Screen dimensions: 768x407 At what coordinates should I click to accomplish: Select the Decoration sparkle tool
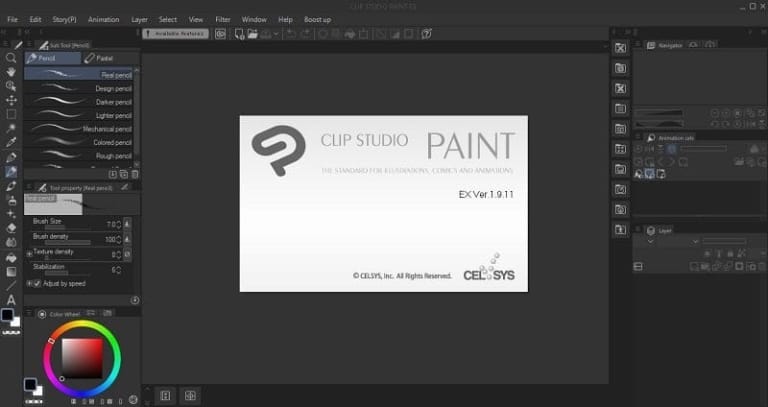(11, 214)
